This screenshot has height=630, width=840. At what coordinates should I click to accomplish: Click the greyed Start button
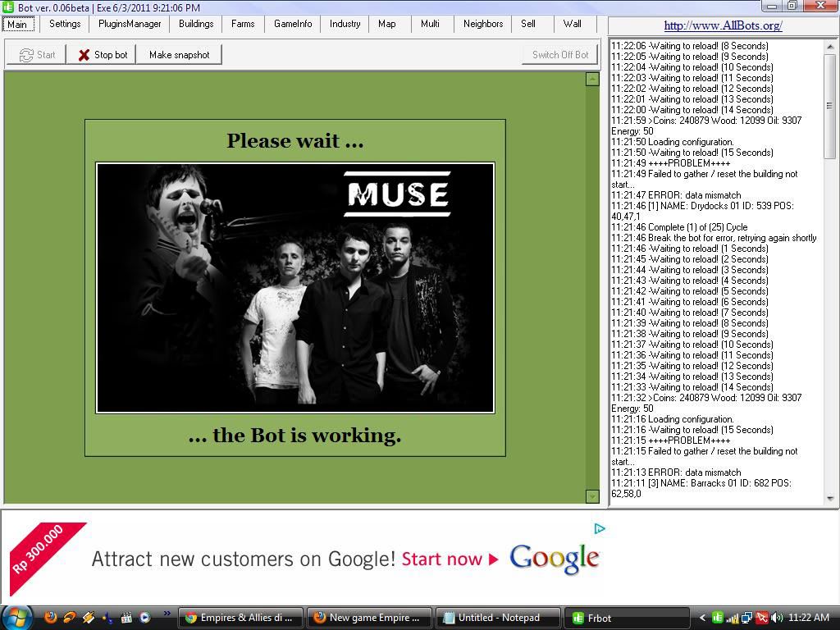point(37,55)
